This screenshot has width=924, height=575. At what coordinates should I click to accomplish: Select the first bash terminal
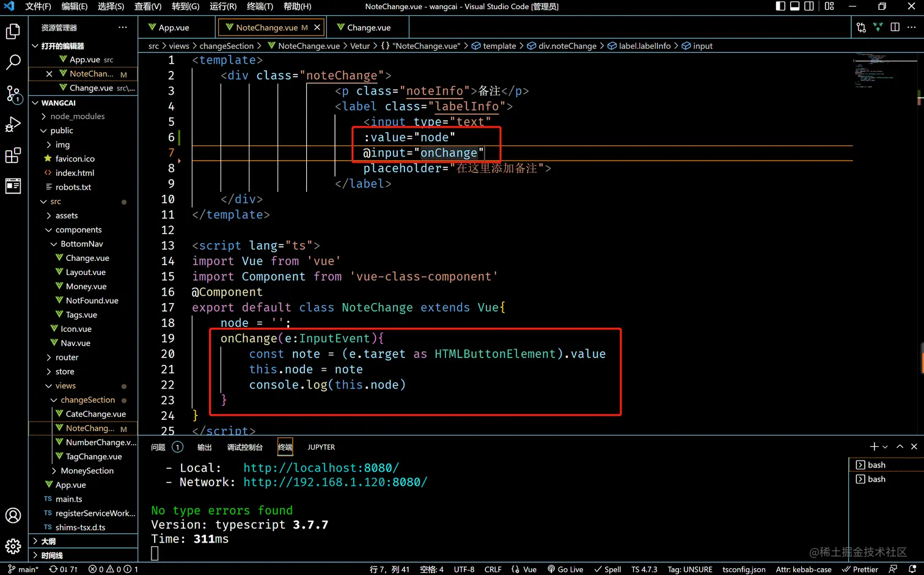(x=886, y=464)
